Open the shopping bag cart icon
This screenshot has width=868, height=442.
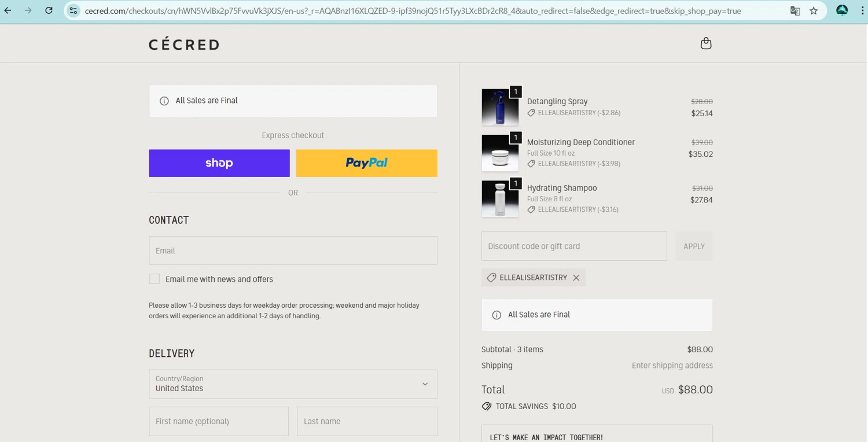(705, 43)
